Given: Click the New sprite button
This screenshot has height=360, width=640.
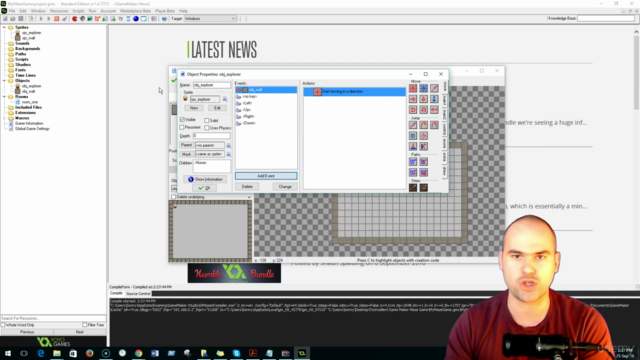Looking at the screenshot, I should (x=194, y=108).
